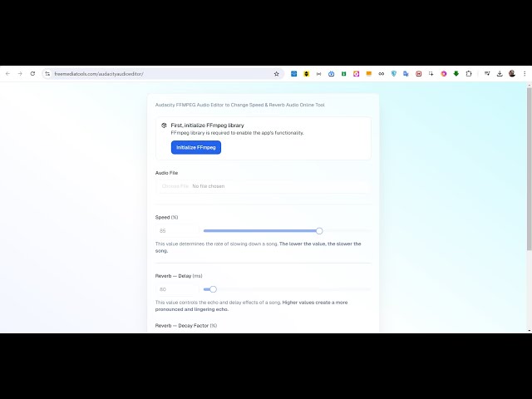This screenshot has width=532, height=399.
Task: Click the Speed percentage slider handle
Action: [319, 230]
